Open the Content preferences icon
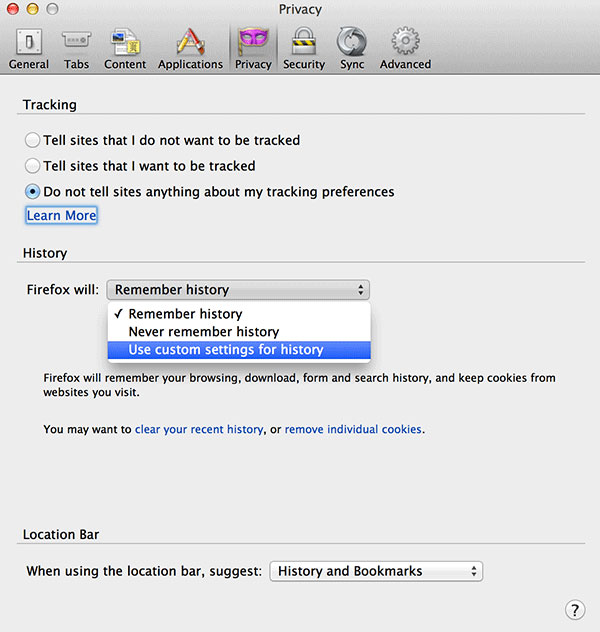This screenshot has height=632, width=600. pos(125,41)
